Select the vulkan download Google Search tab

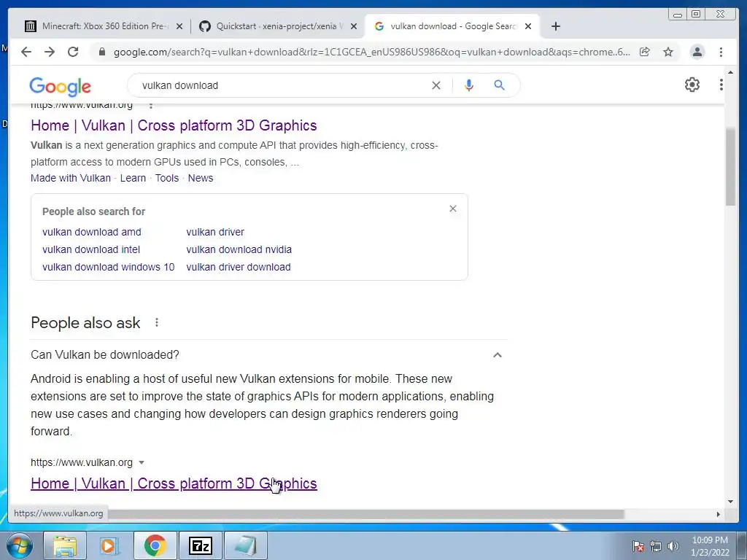coord(452,26)
